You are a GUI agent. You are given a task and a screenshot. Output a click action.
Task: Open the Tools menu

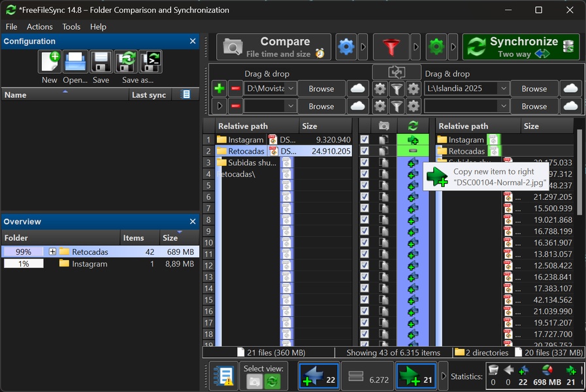point(71,27)
